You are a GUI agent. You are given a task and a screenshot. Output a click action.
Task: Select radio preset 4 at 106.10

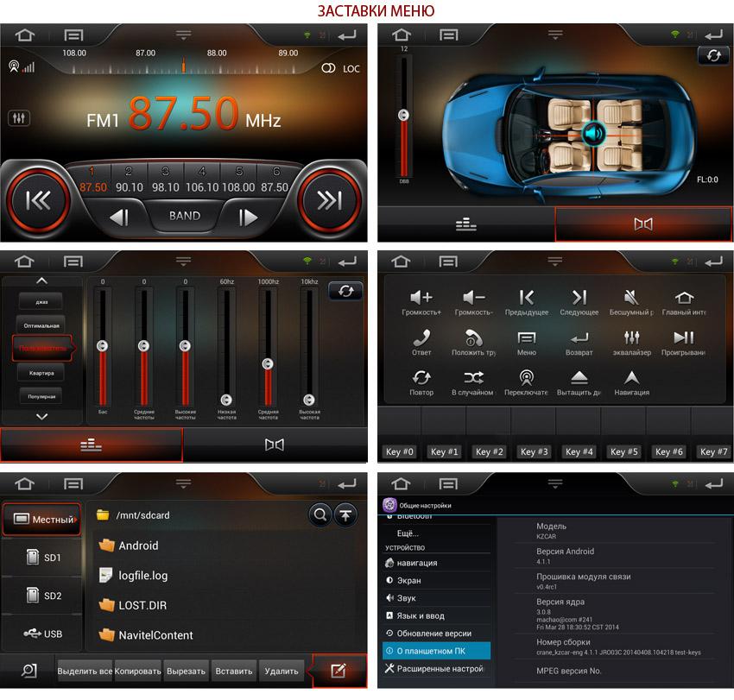point(202,180)
